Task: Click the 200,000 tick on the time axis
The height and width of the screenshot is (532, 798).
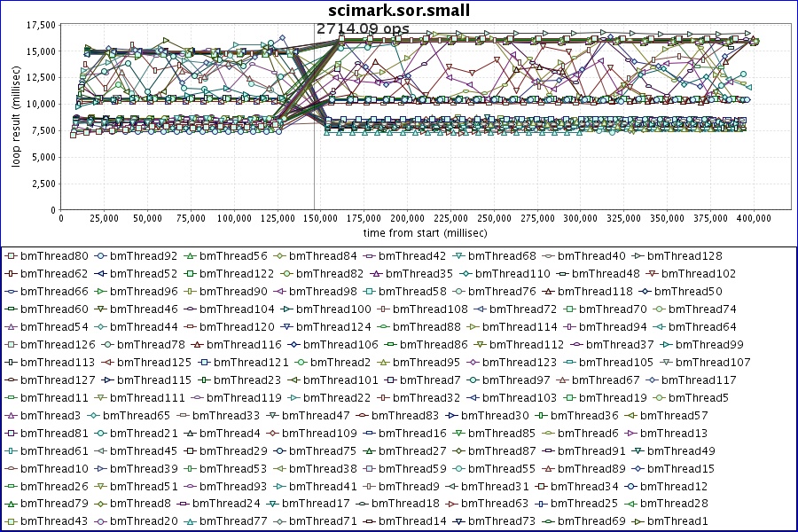Action: tap(407, 217)
